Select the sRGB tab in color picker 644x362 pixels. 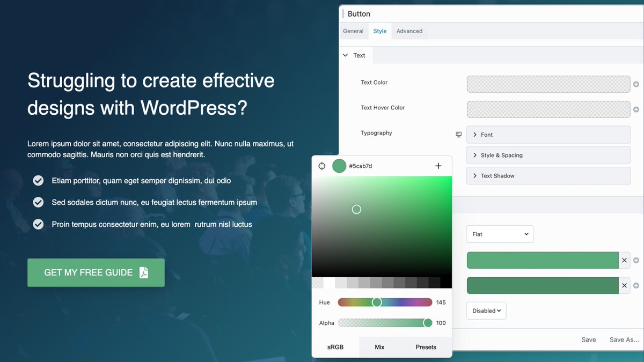[335, 347]
